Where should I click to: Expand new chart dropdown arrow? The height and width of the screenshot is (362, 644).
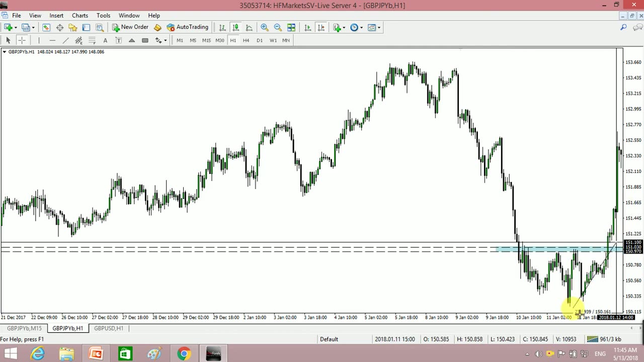pos(16,28)
